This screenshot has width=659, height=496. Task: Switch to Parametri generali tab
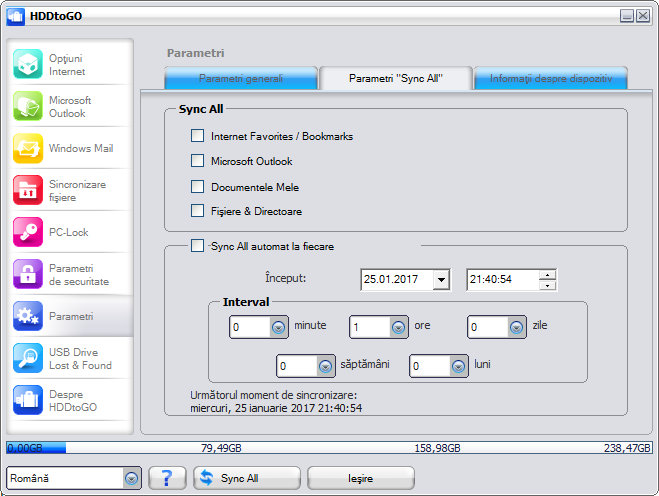pyautogui.click(x=241, y=78)
